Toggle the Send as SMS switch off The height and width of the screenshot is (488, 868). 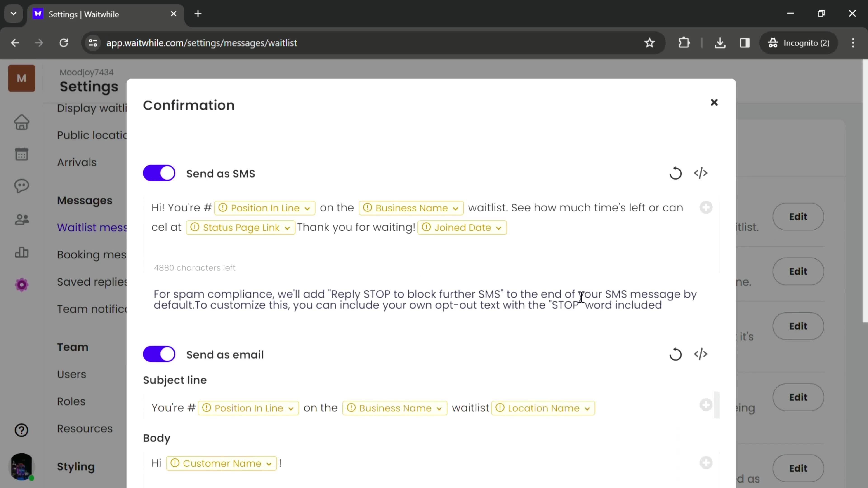tap(159, 173)
